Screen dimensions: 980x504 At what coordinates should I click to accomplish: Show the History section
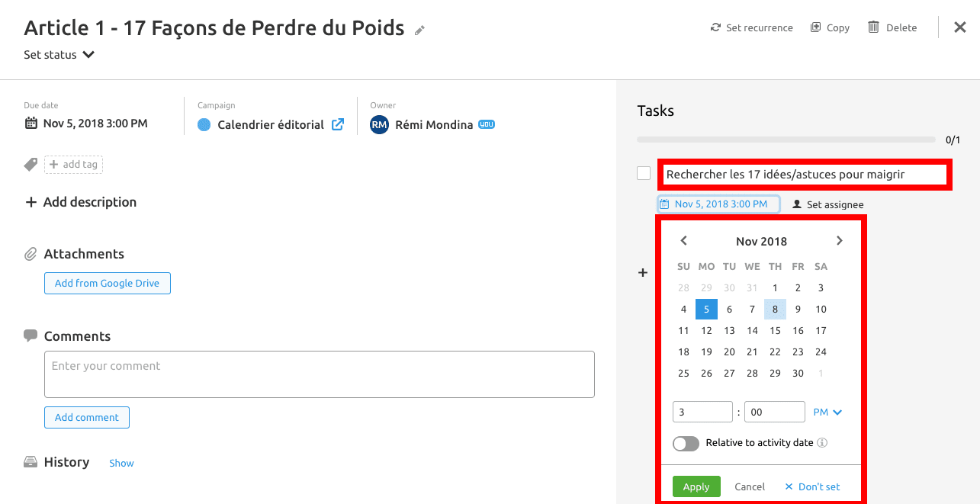tap(121, 463)
